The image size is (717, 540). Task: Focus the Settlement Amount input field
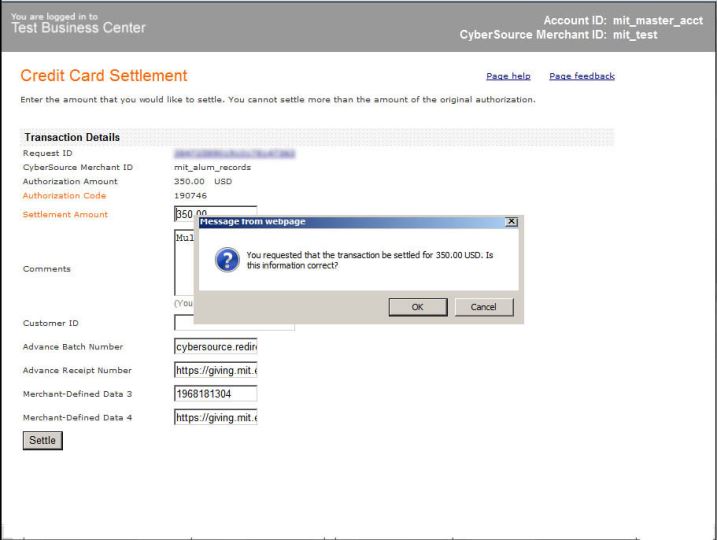(x=184, y=214)
